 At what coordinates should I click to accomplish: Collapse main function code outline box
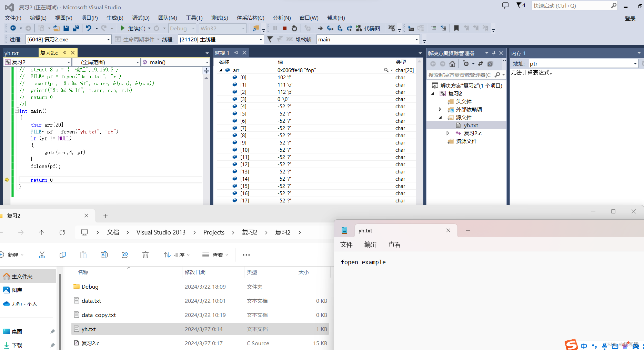(17, 111)
